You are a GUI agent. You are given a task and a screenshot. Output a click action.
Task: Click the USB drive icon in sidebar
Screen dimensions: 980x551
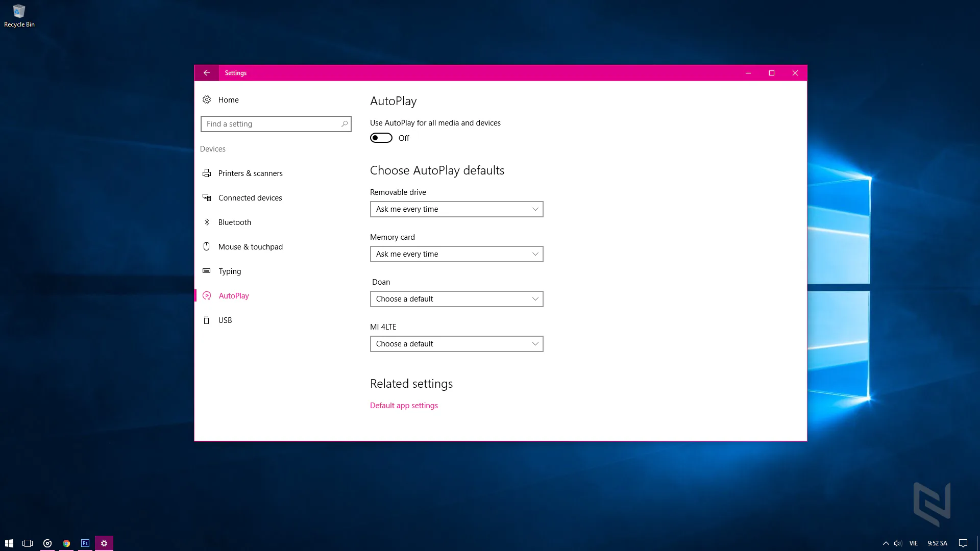(x=207, y=320)
